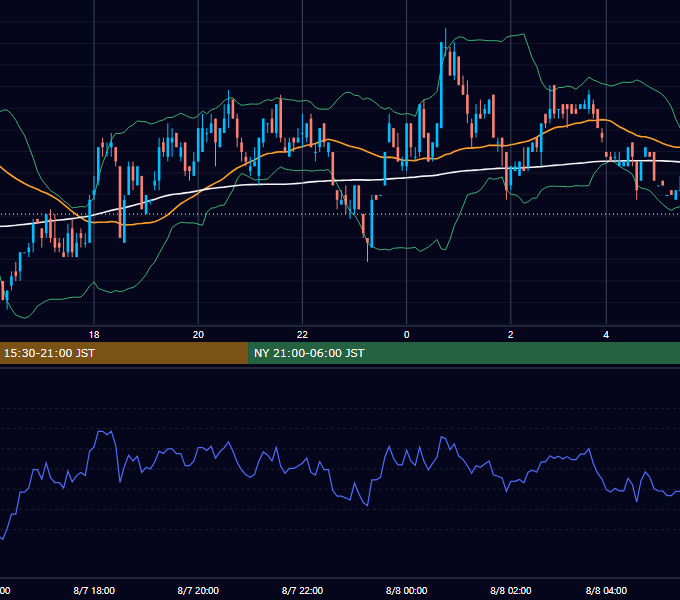
Task: Click the 8/7 20:00 time label
Action: point(198,590)
